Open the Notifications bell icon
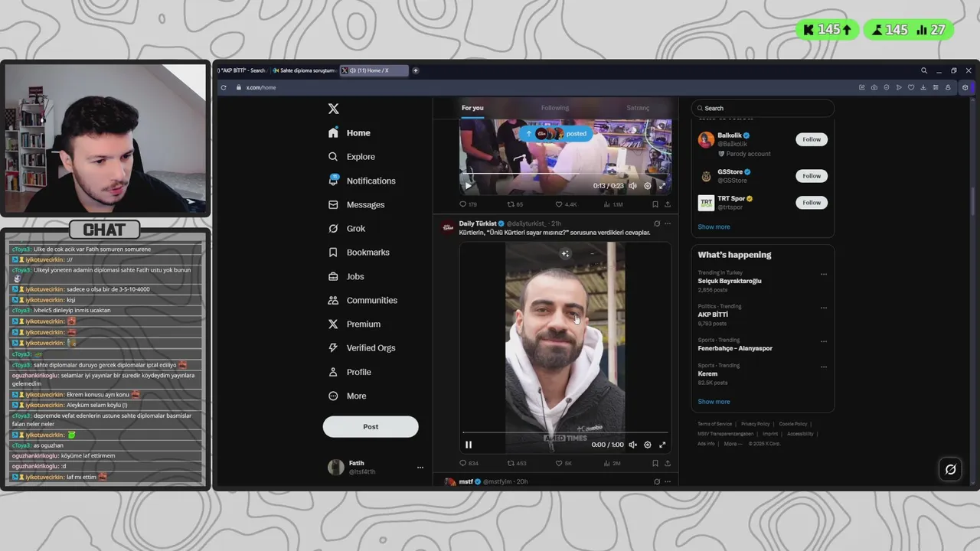This screenshot has width=980, height=551. [x=333, y=180]
